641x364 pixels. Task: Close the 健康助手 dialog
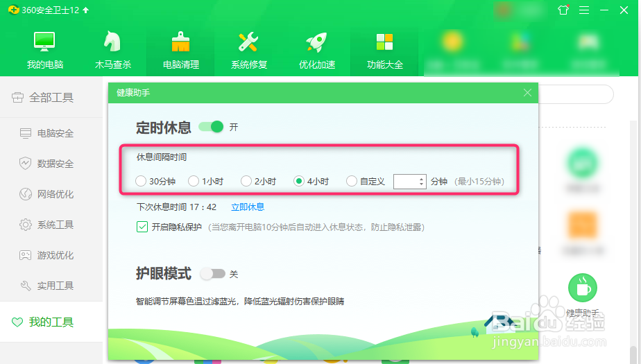[x=527, y=93]
